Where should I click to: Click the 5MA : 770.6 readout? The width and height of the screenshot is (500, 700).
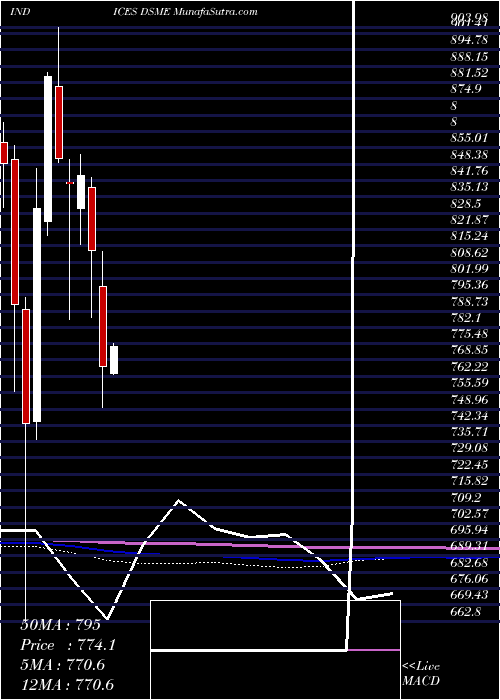coord(63,664)
